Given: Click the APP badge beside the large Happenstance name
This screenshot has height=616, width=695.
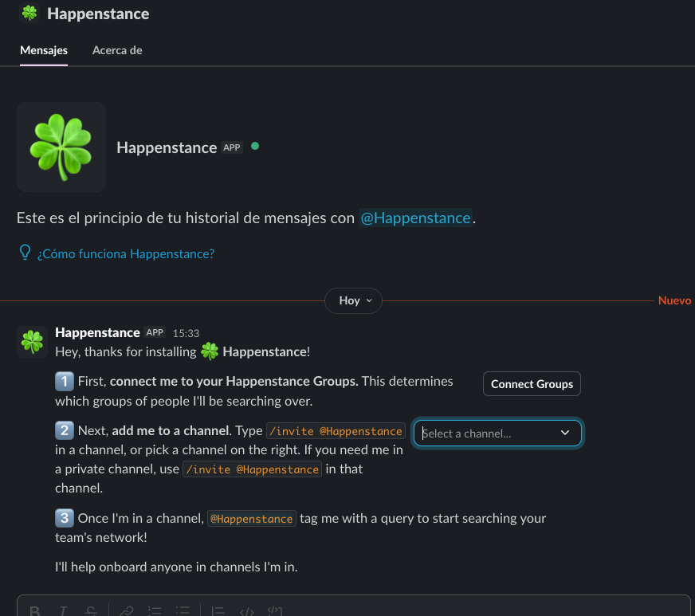Looking at the screenshot, I should click(231, 147).
